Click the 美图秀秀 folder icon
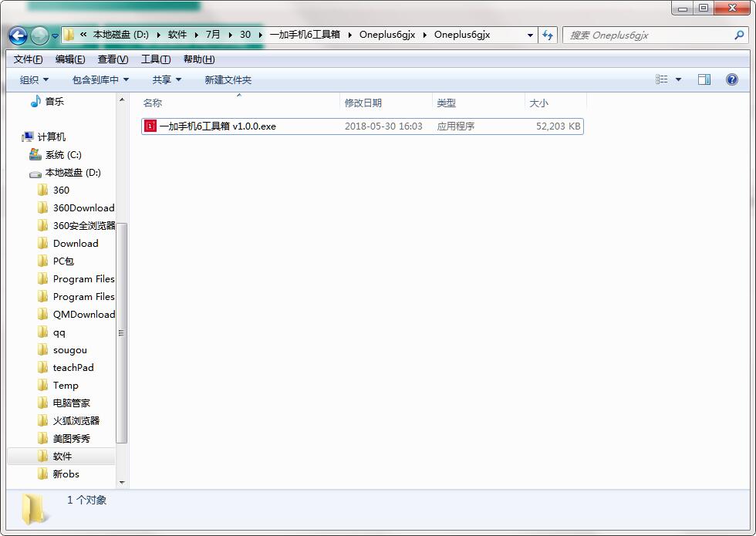 coord(43,439)
